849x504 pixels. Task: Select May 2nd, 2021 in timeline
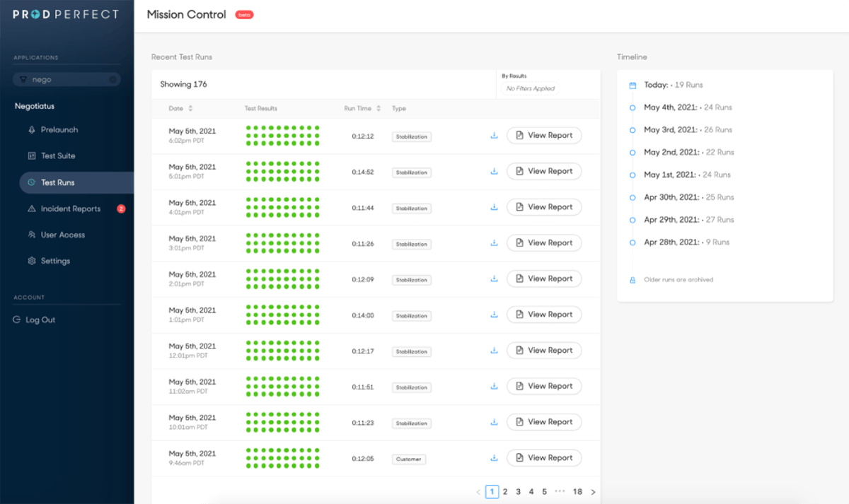689,153
